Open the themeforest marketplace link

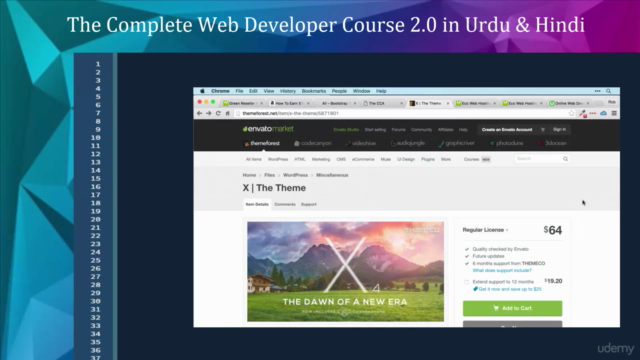[262, 143]
